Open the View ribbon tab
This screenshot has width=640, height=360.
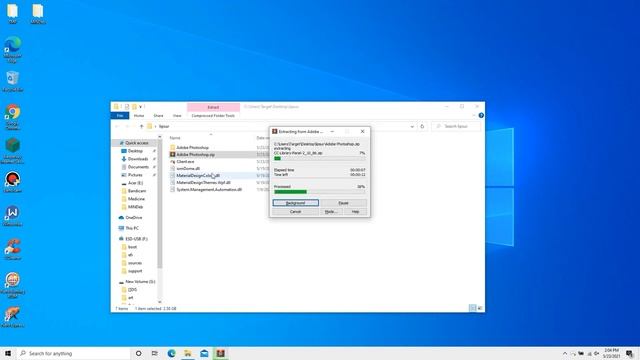(x=177, y=116)
